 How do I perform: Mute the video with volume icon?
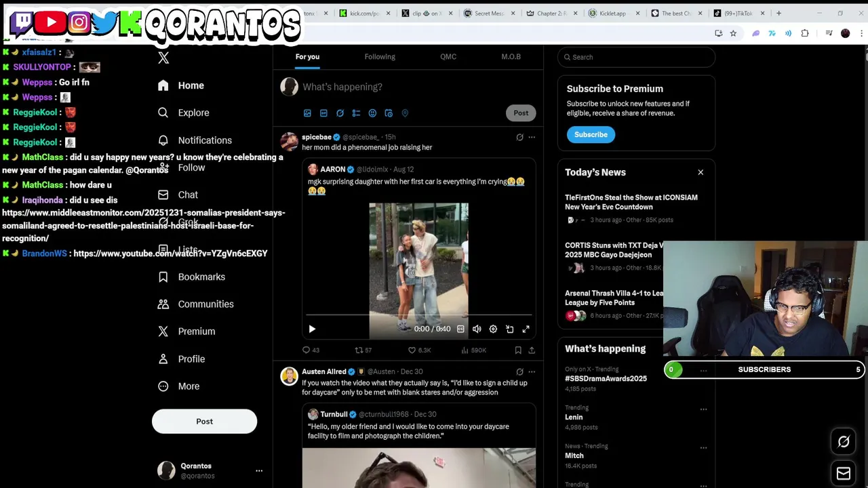point(477,329)
